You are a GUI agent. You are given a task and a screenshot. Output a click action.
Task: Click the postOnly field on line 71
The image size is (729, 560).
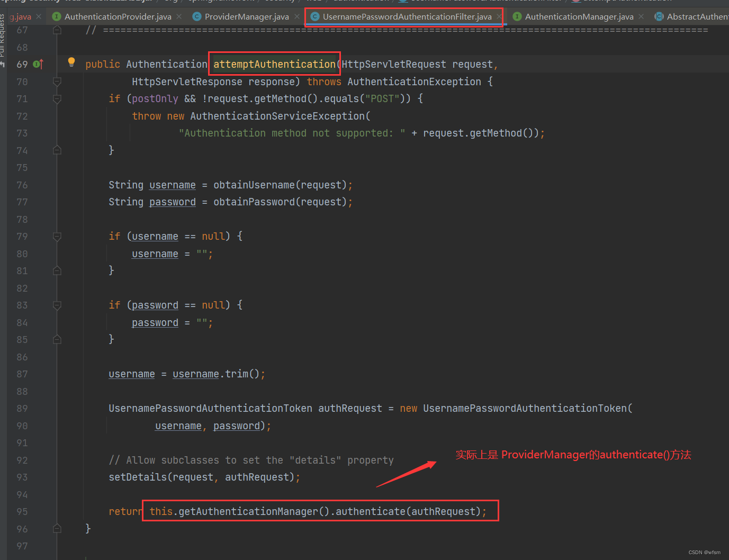[155, 99]
